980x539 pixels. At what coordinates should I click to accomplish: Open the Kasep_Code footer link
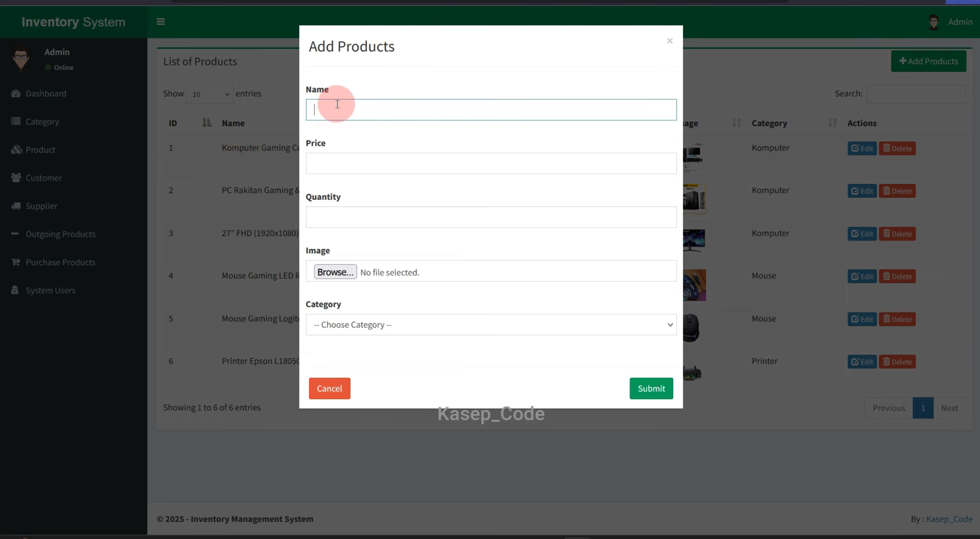(x=949, y=519)
